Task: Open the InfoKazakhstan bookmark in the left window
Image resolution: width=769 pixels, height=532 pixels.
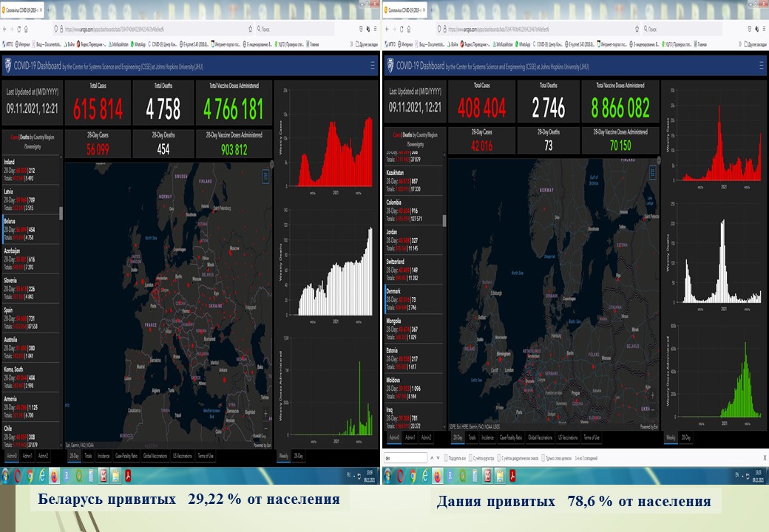Action: point(118,44)
